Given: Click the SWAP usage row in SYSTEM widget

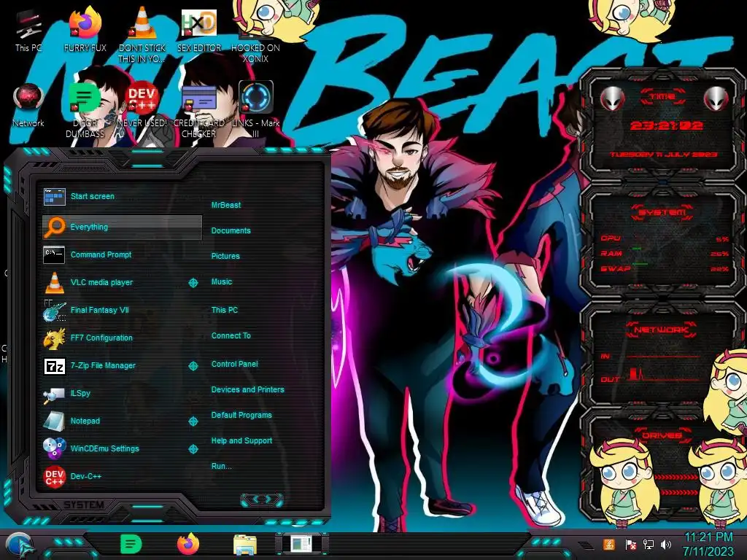Looking at the screenshot, I should pos(664,269).
